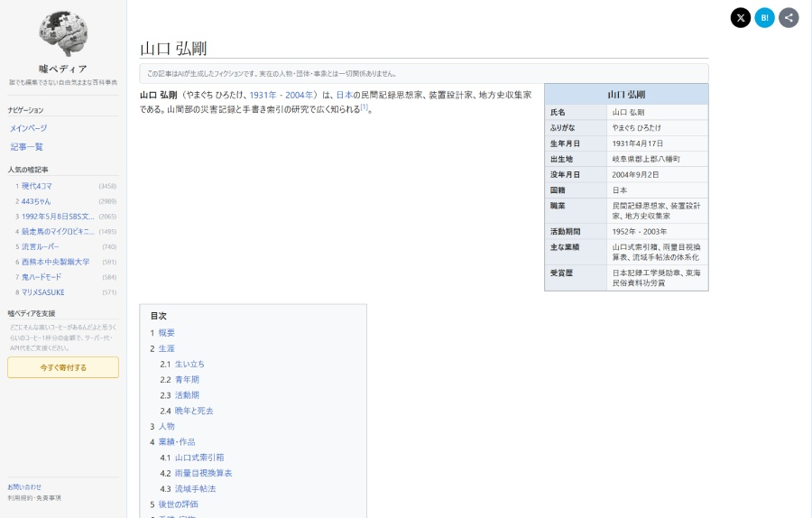Click the Hatena Bookmark B! icon
This screenshot has height=518, width=812.
point(764,18)
